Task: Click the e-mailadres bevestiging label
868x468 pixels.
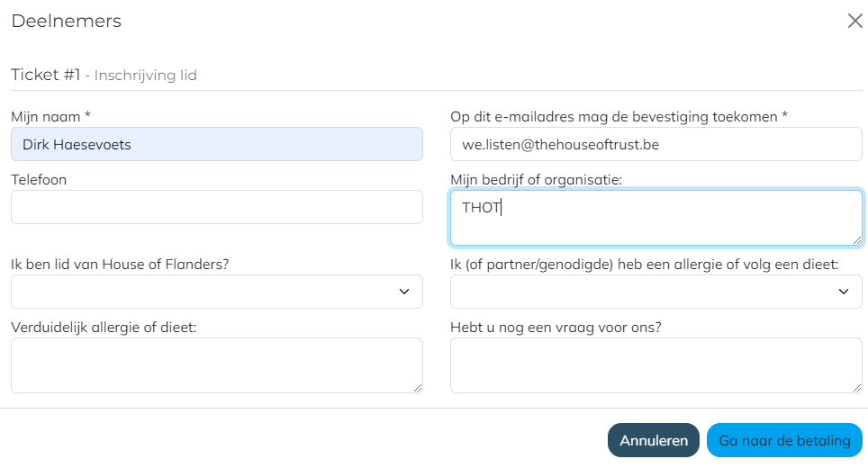Action: pyautogui.click(x=619, y=117)
